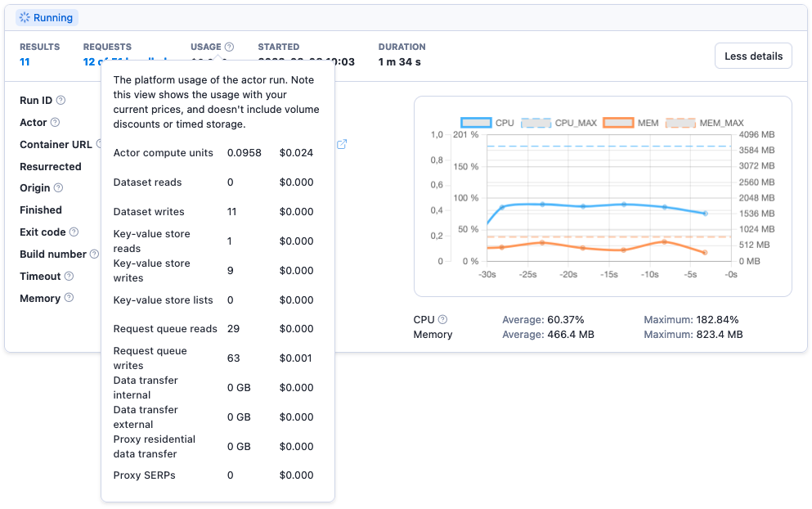Open Container URL via external link icon
812x509 pixels.
point(342,143)
